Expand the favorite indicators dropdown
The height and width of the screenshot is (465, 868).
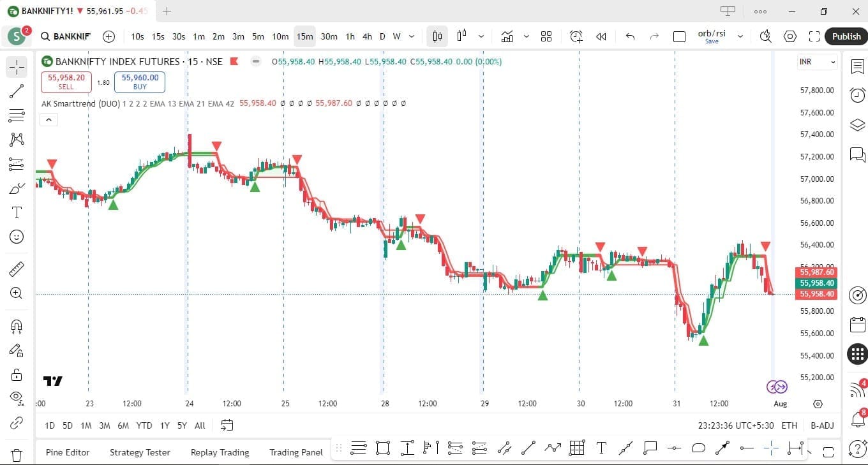tap(526, 36)
